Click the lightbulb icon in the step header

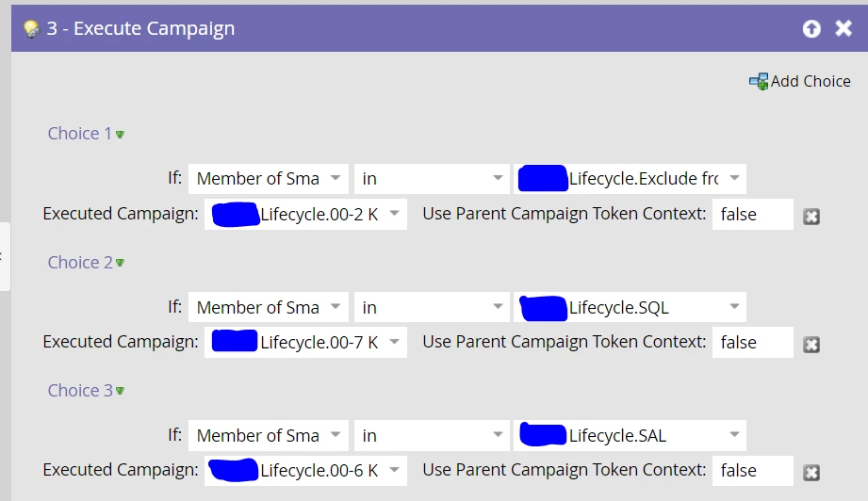(x=31, y=28)
